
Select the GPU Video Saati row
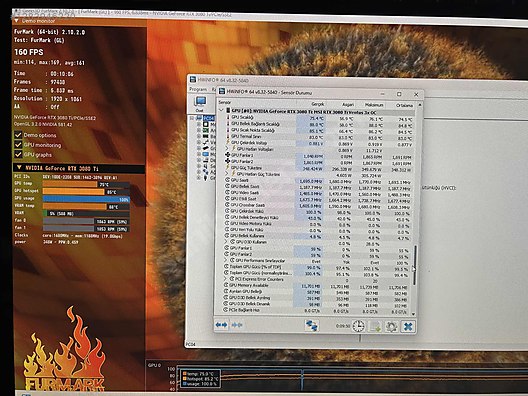pos(318,193)
